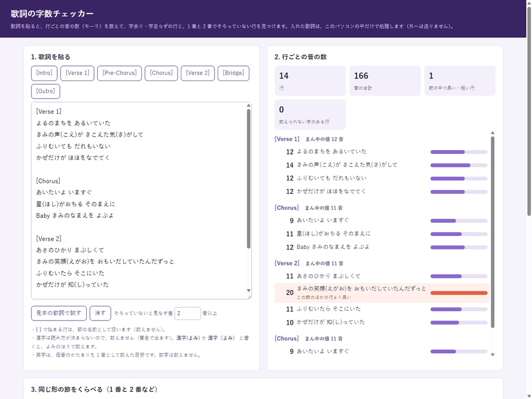This screenshot has width=532, height=399.
Task: Click lyrics textarea scroll down arrow
Action: click(x=249, y=290)
